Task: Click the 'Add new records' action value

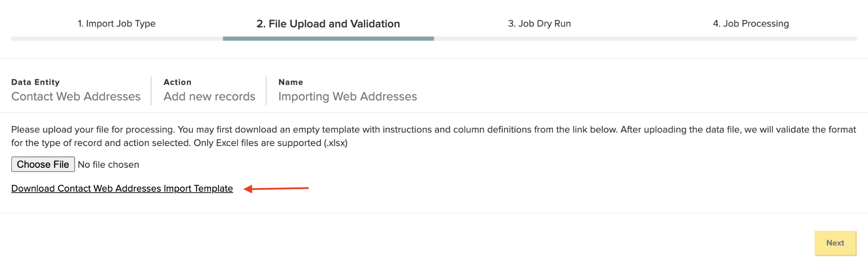Action: point(209,96)
